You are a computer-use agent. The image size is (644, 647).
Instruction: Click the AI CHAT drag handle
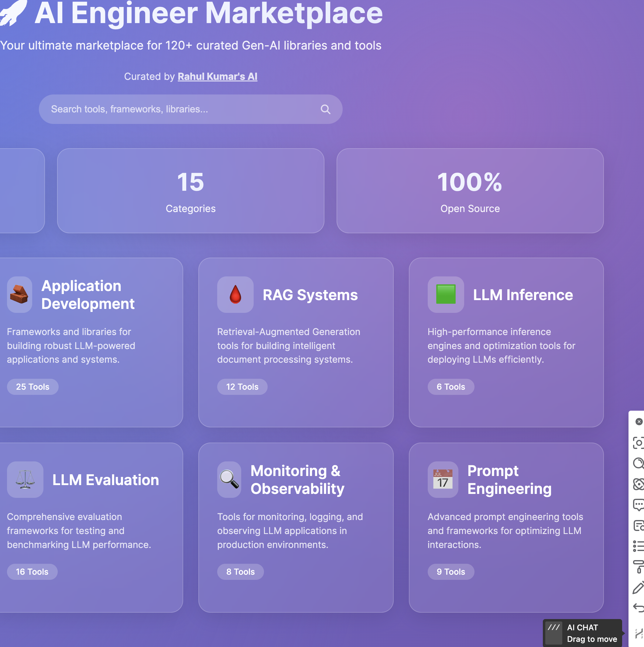coord(553,633)
